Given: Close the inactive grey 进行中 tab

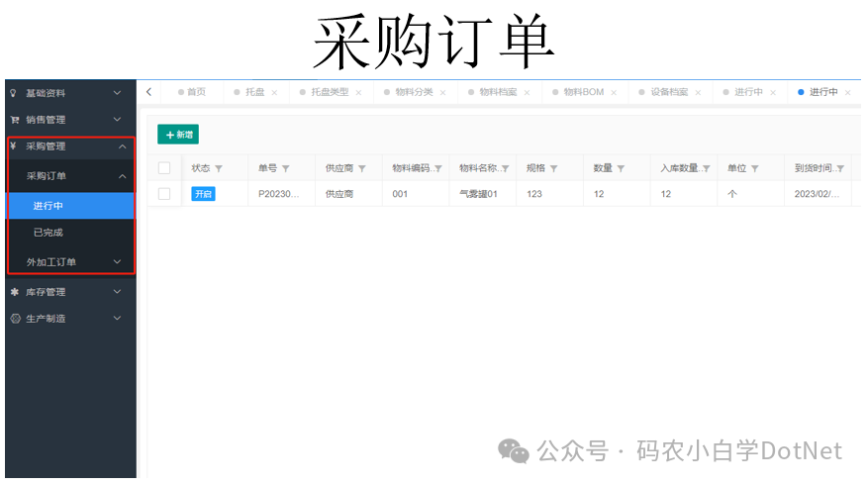Looking at the screenshot, I should coord(773,93).
